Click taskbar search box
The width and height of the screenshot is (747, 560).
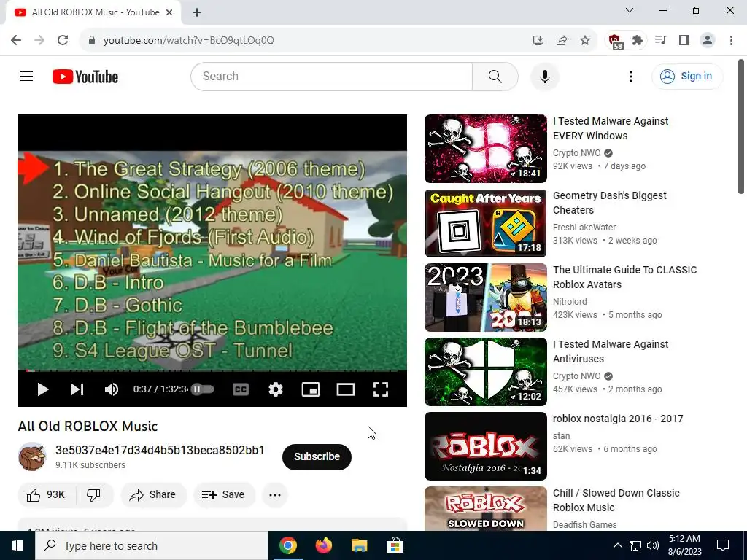(152, 545)
